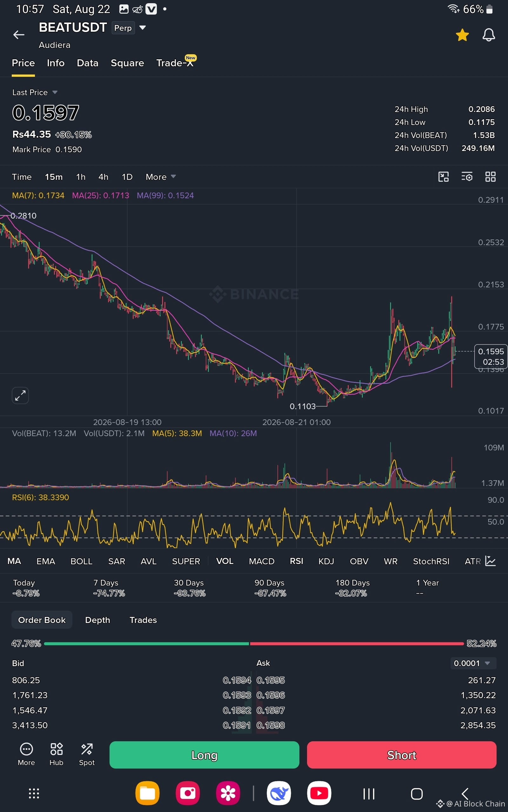Open the Gallery flower app

point(228,793)
